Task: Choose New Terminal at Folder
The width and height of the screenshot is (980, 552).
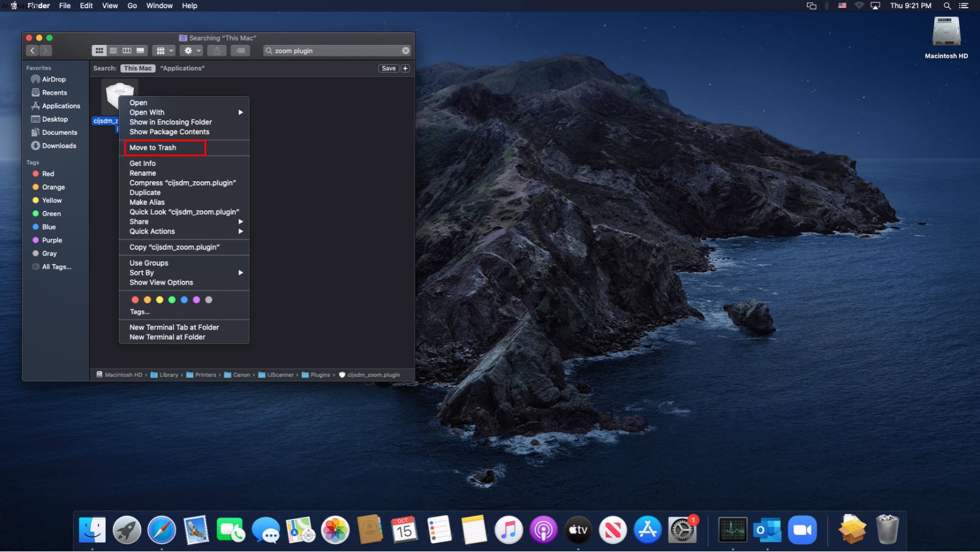Action: click(184, 337)
